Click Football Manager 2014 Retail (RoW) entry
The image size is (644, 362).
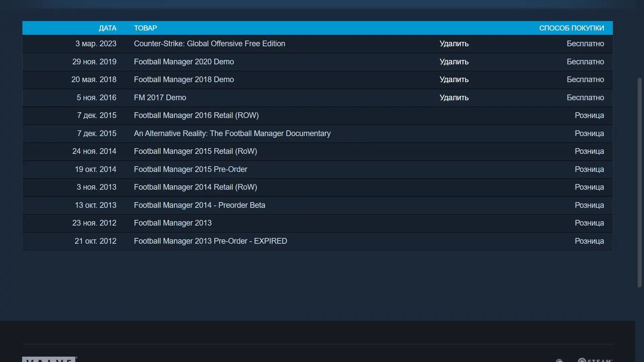(196, 187)
